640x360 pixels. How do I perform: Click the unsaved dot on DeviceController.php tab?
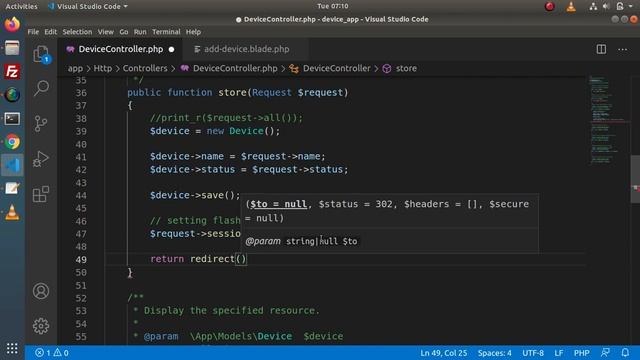tap(171, 49)
